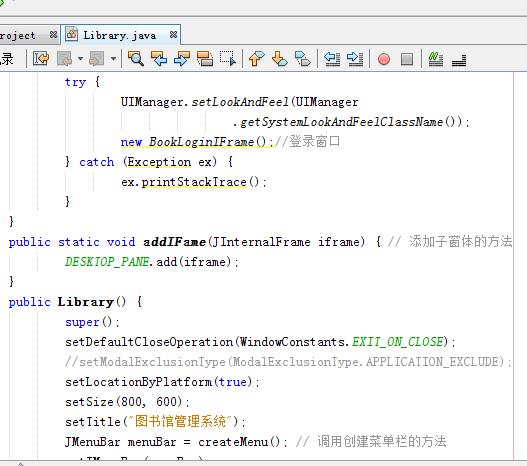The height and width of the screenshot is (466, 527).
Task: Switch to the Library.java tab
Action: (119, 35)
